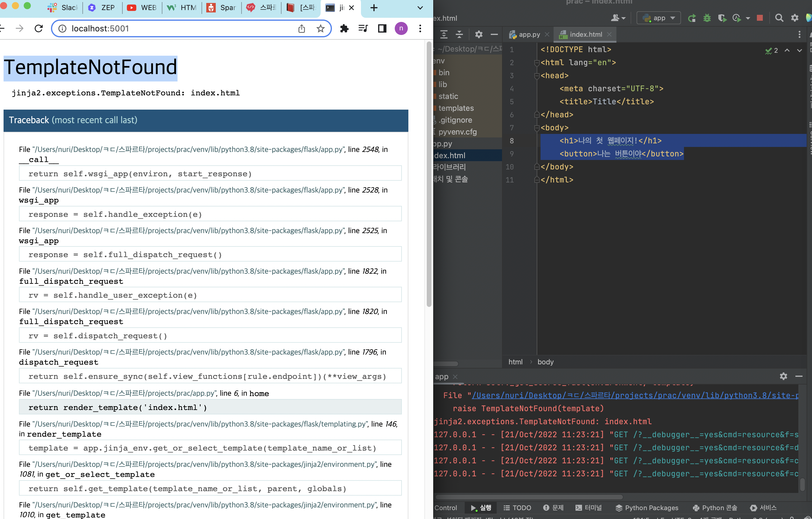Image resolution: width=812 pixels, height=519 pixels.
Task: Start debugging the app configuration
Action: coord(707,18)
